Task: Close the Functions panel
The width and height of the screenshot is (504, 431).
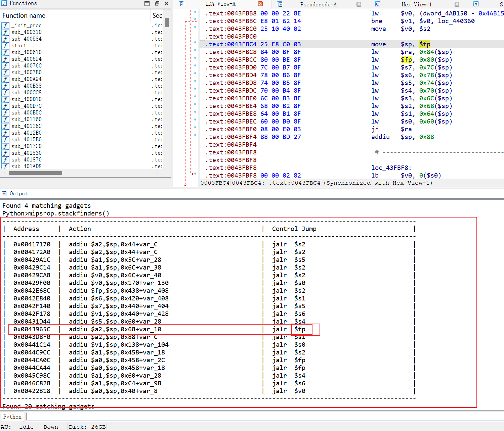Action: click(166, 3)
